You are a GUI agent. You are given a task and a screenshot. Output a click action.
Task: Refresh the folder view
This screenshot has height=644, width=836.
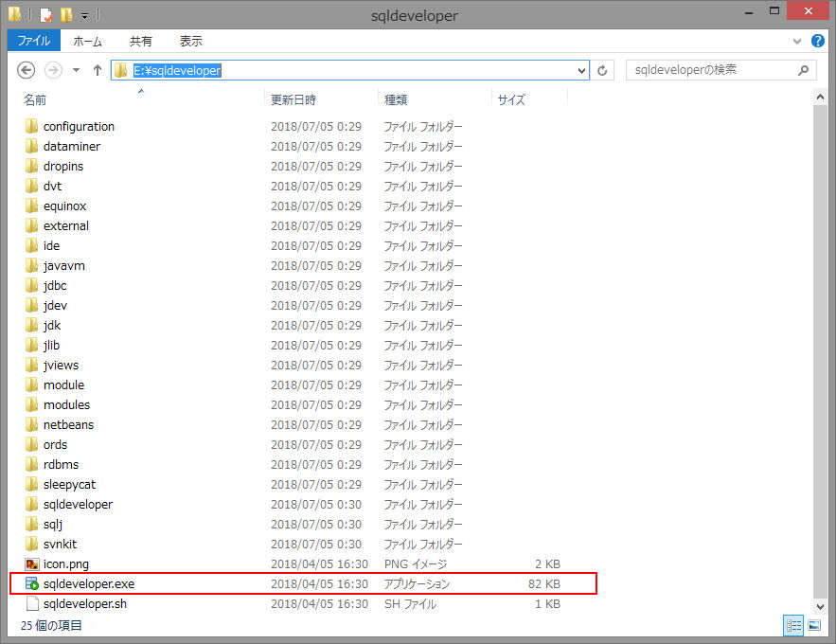(x=602, y=70)
